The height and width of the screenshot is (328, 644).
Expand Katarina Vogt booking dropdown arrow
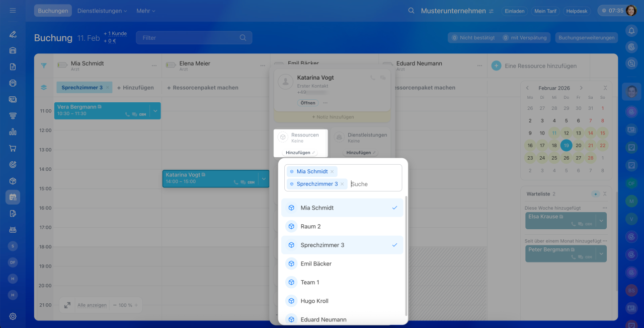click(264, 179)
